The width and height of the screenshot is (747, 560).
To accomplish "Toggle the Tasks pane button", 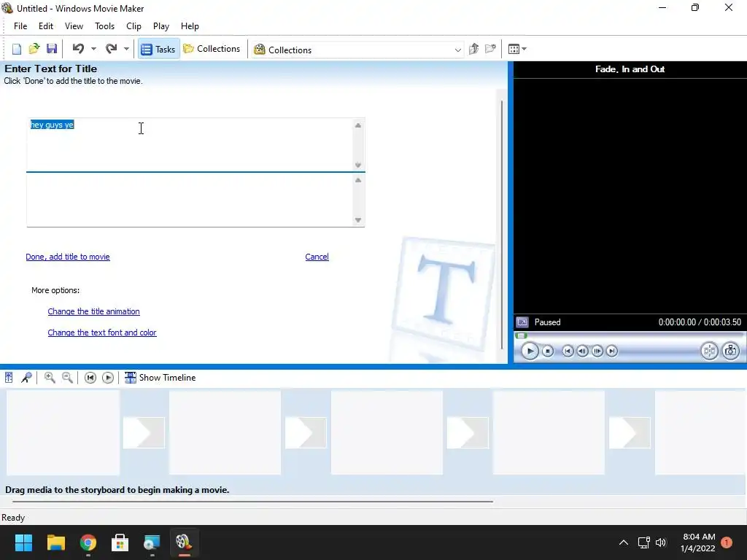I will [158, 49].
